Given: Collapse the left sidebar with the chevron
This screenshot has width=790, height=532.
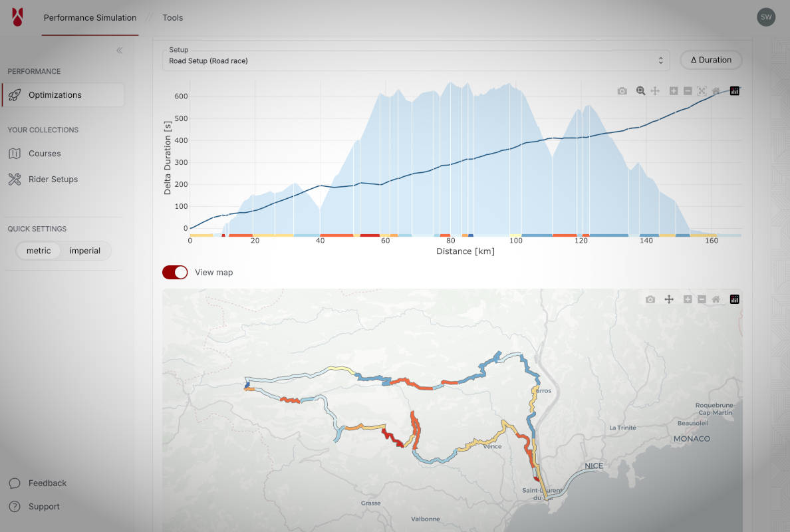Looking at the screenshot, I should [120, 50].
